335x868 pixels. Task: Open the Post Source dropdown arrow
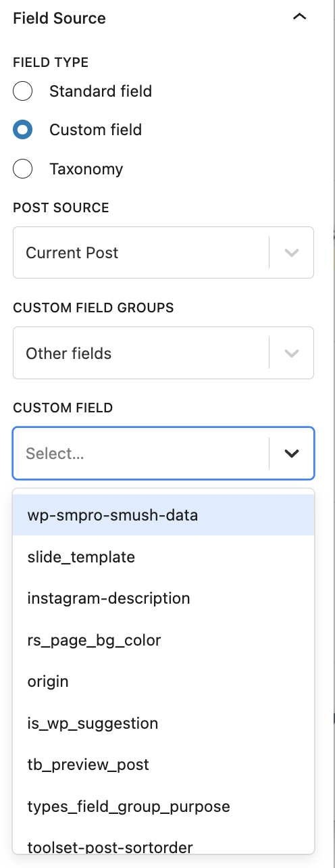[x=292, y=253]
